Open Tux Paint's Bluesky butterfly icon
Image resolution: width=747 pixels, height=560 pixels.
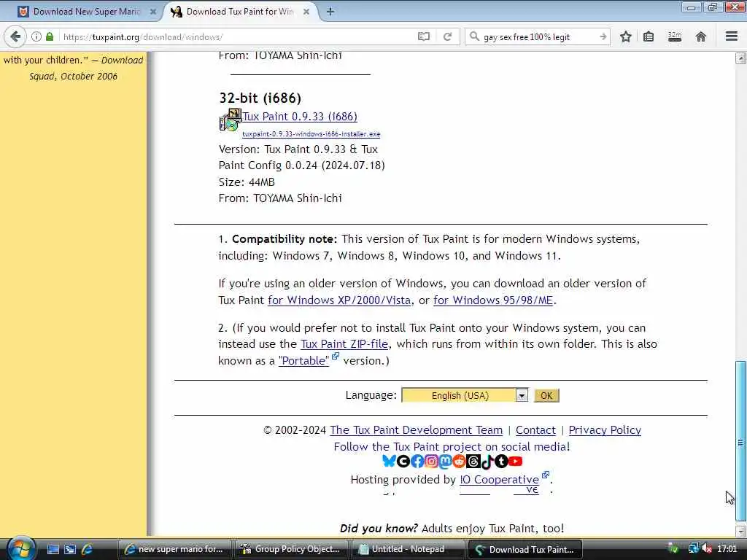389,461
